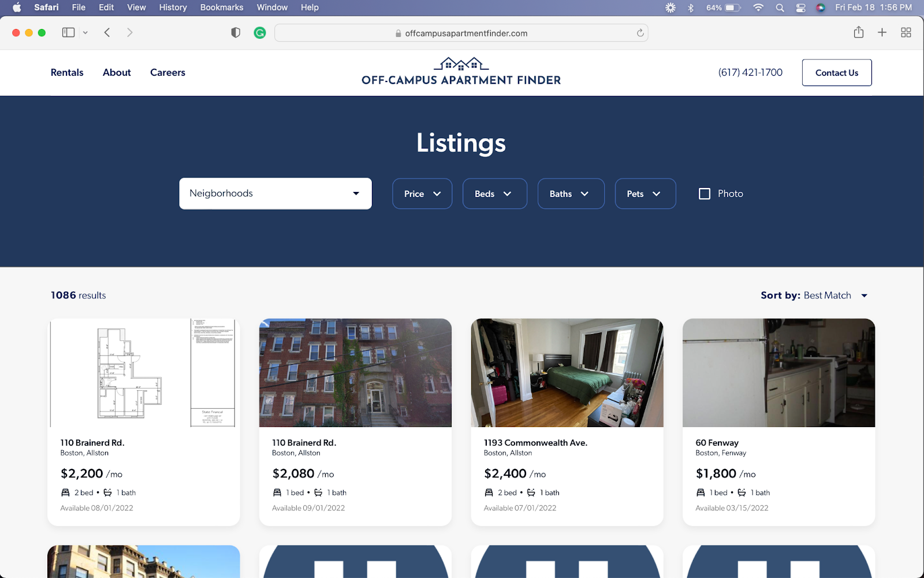
Task: Open the 1193 Commonwealth Ave. listing title
Action: (x=535, y=443)
